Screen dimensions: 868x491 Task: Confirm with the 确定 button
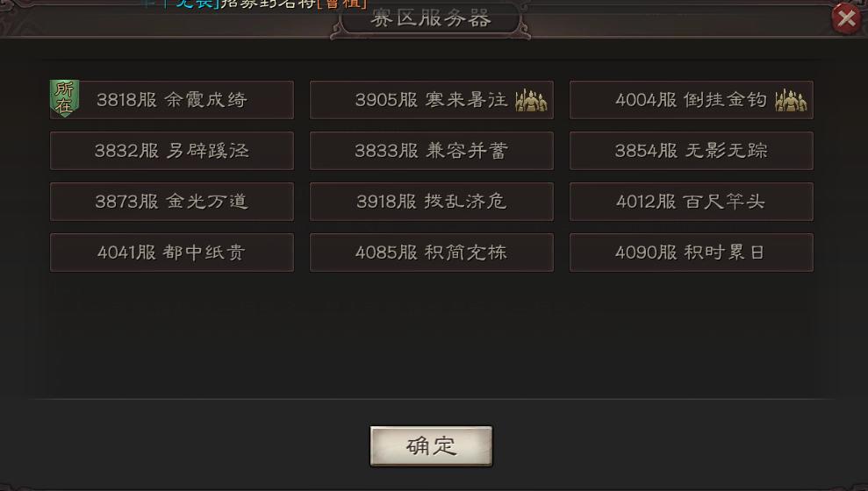click(431, 445)
